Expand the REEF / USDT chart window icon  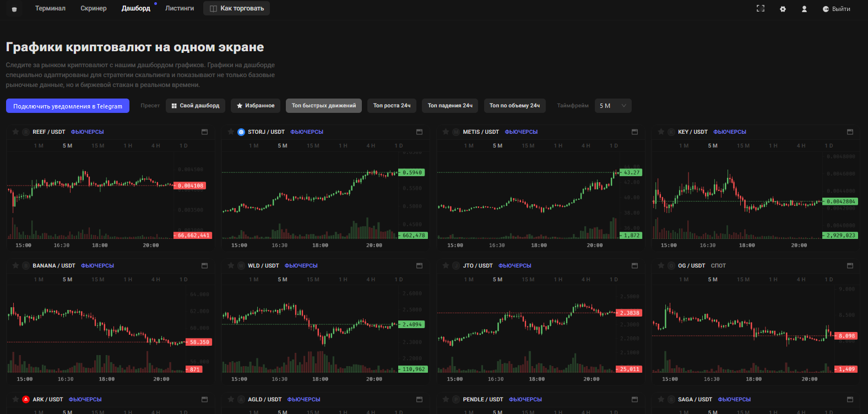204,132
